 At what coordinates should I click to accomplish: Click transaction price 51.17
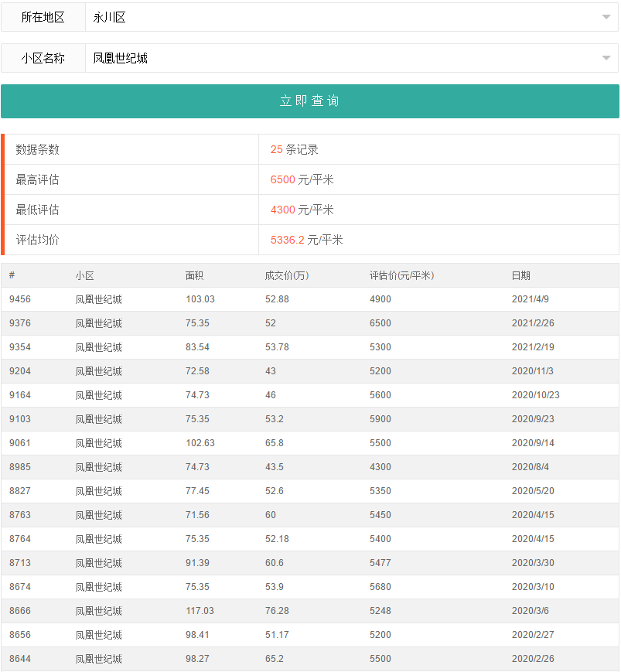point(277,635)
